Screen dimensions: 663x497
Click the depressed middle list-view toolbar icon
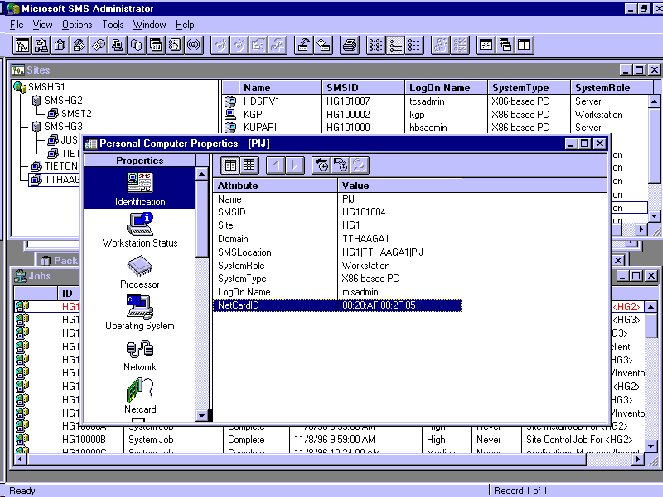pos(395,45)
